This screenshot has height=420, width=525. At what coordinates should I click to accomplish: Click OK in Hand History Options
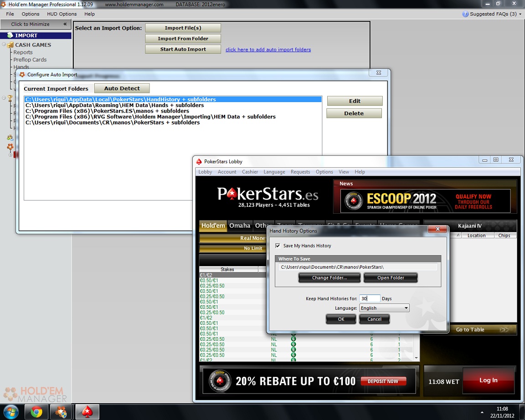coord(341,319)
